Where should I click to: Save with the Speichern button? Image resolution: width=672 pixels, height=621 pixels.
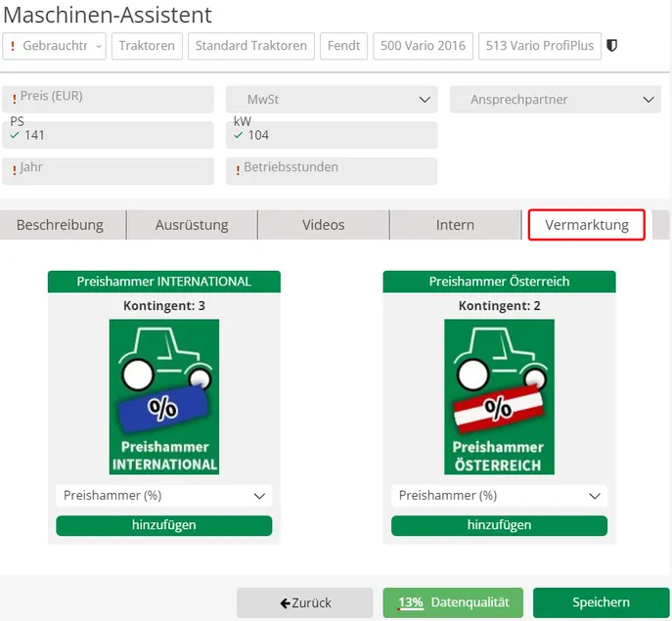coord(602,602)
